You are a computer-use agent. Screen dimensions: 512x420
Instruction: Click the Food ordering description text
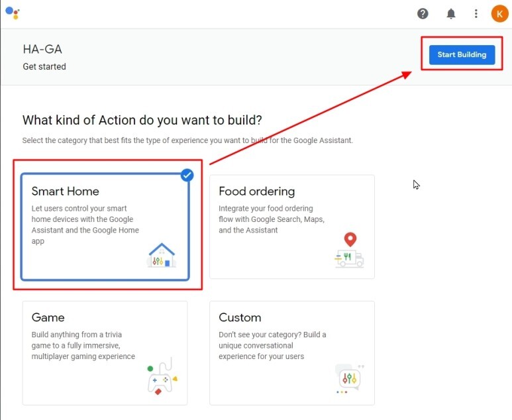click(x=272, y=219)
